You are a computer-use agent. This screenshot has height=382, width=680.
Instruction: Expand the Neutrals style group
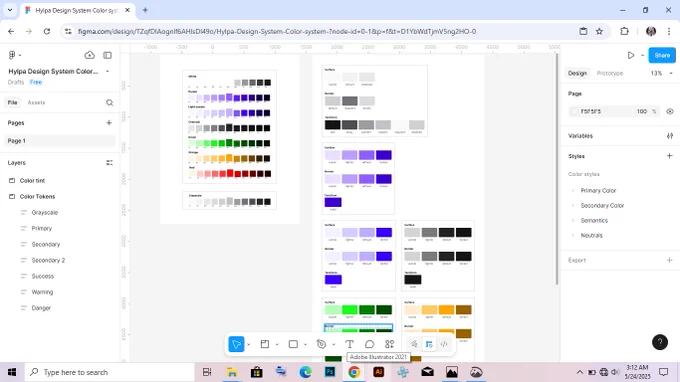click(573, 235)
